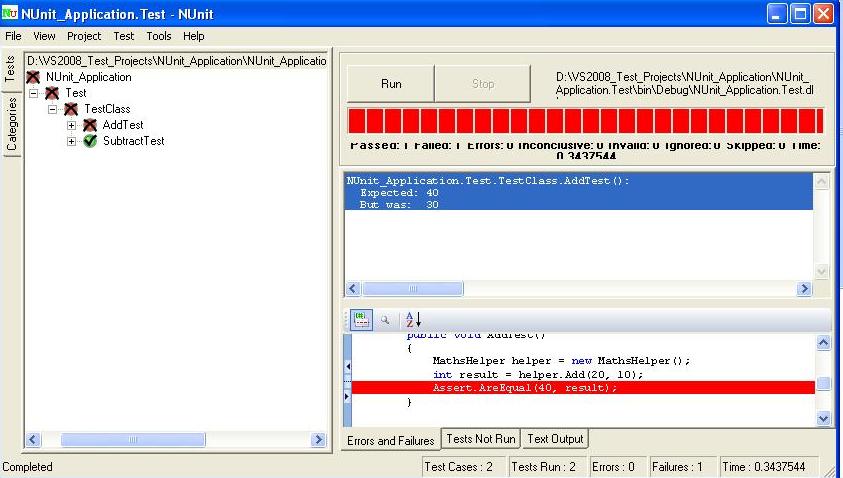Image resolution: width=843 pixels, height=478 pixels.
Task: Switch to the Tests side tab
Action: 10,69
